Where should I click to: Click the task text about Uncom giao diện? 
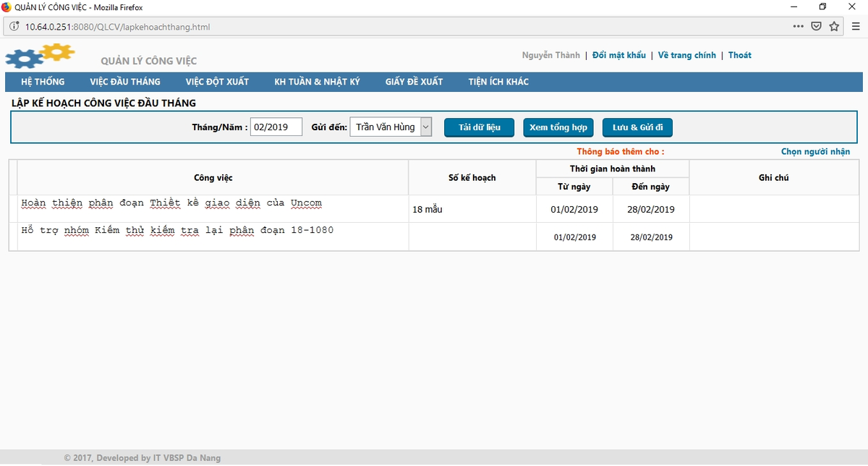pos(171,203)
